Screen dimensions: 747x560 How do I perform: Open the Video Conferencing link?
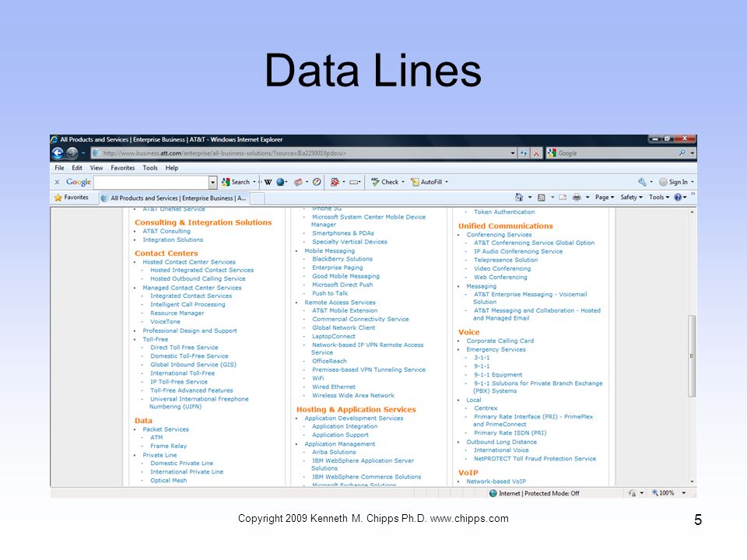[502, 268]
